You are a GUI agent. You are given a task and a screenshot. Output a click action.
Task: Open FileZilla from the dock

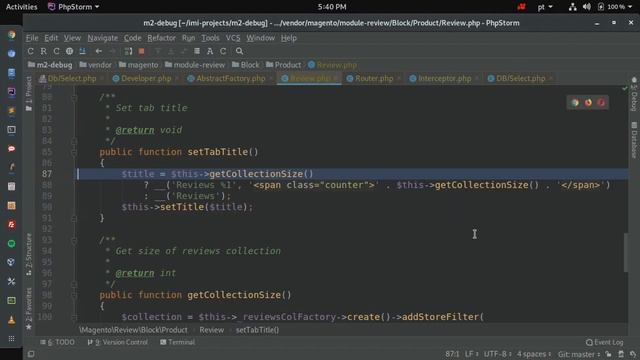11,224
